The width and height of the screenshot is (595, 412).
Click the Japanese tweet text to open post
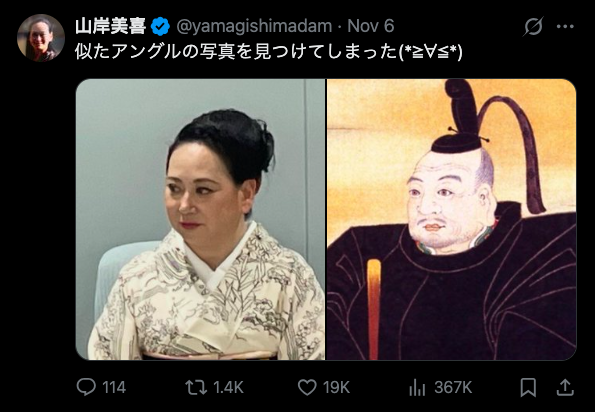click(269, 52)
